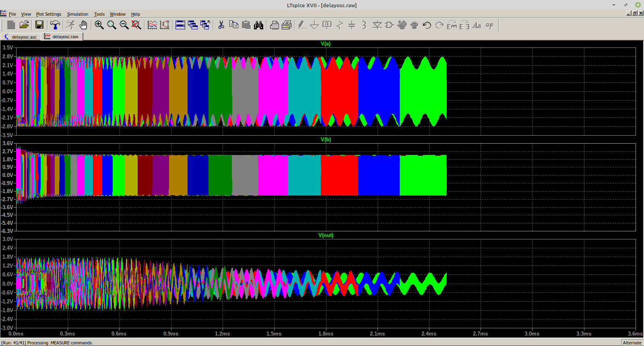Place a diode component
The image size is (644, 346).
[377, 25]
